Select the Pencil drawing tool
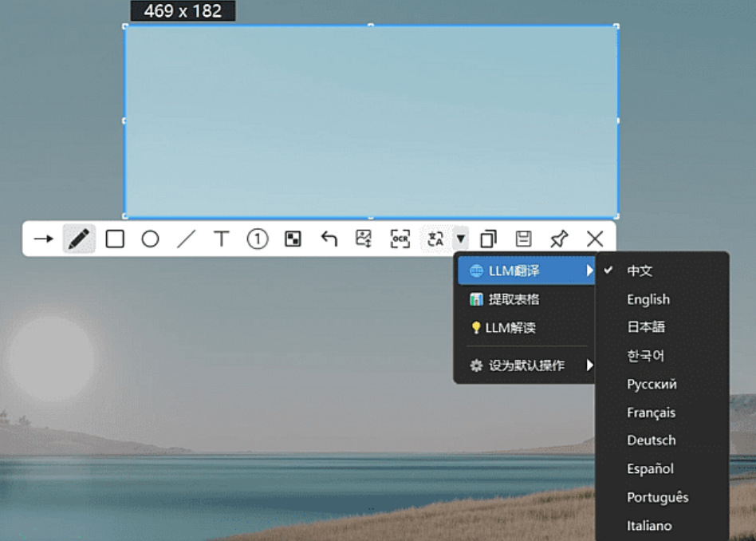The height and width of the screenshot is (541, 756). (x=79, y=238)
